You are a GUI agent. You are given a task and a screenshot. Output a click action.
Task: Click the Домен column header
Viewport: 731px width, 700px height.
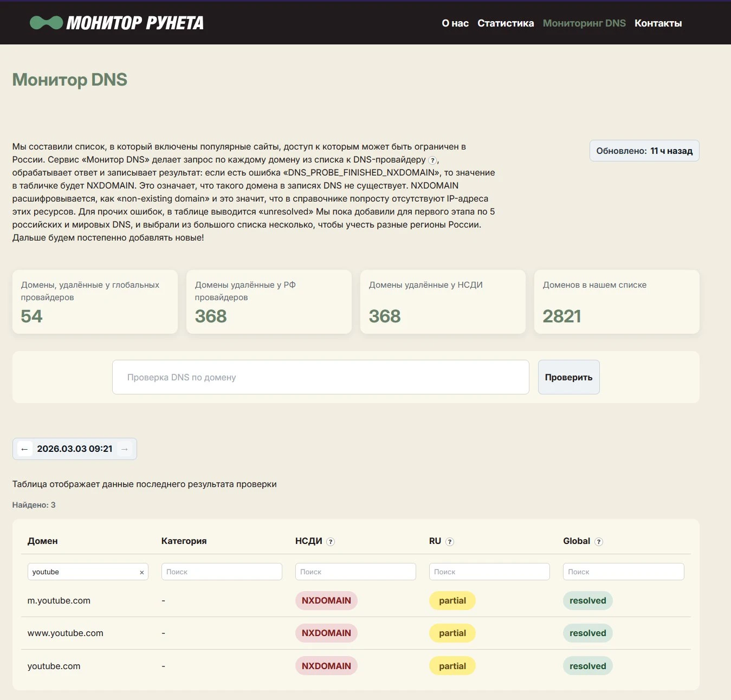[x=42, y=541]
